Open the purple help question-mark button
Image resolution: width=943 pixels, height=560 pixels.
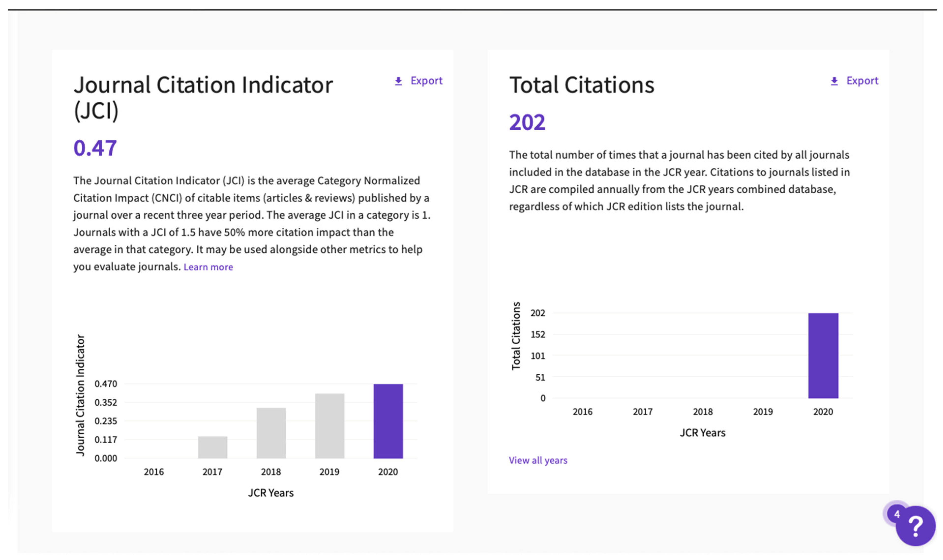916,526
